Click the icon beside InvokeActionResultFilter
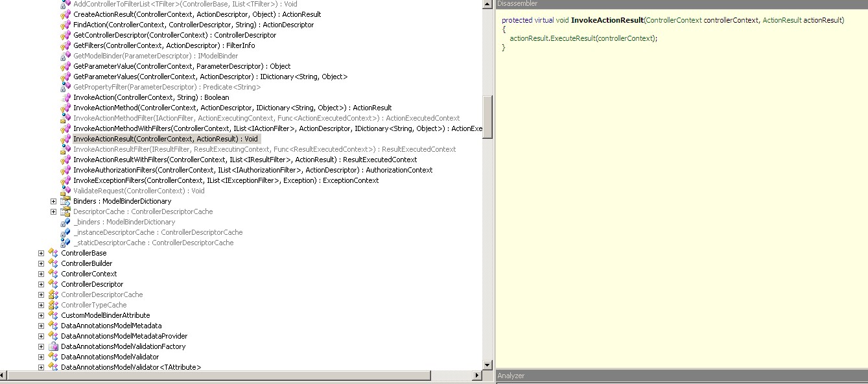Screen dimensions: 868x384 [x=65, y=149]
